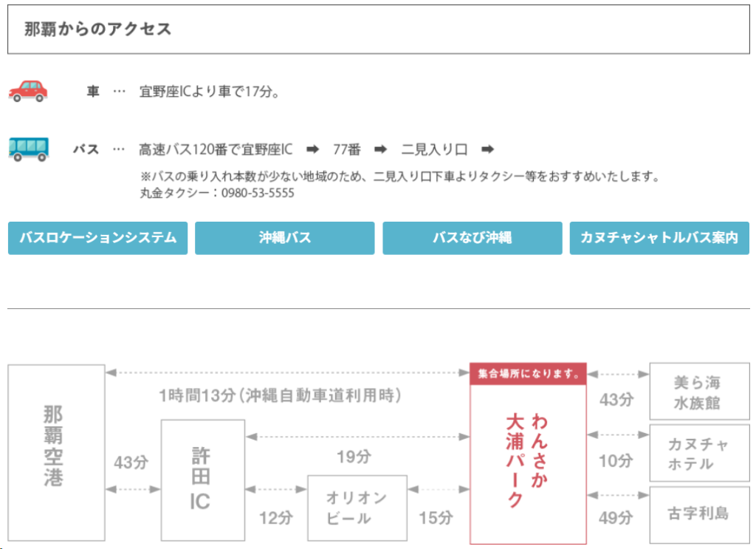Open the 沖縄バス link button
This screenshot has width=756, height=549.
(284, 238)
